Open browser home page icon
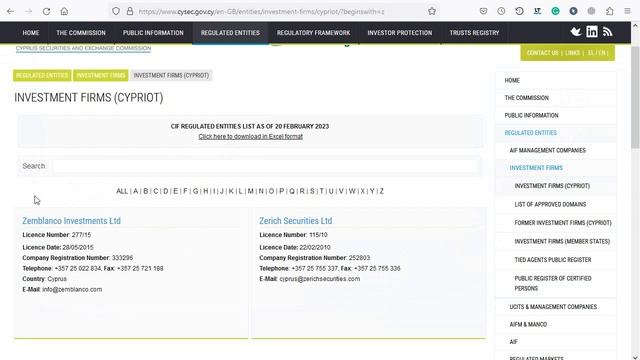The width and height of the screenshot is (640, 360). coord(64,11)
